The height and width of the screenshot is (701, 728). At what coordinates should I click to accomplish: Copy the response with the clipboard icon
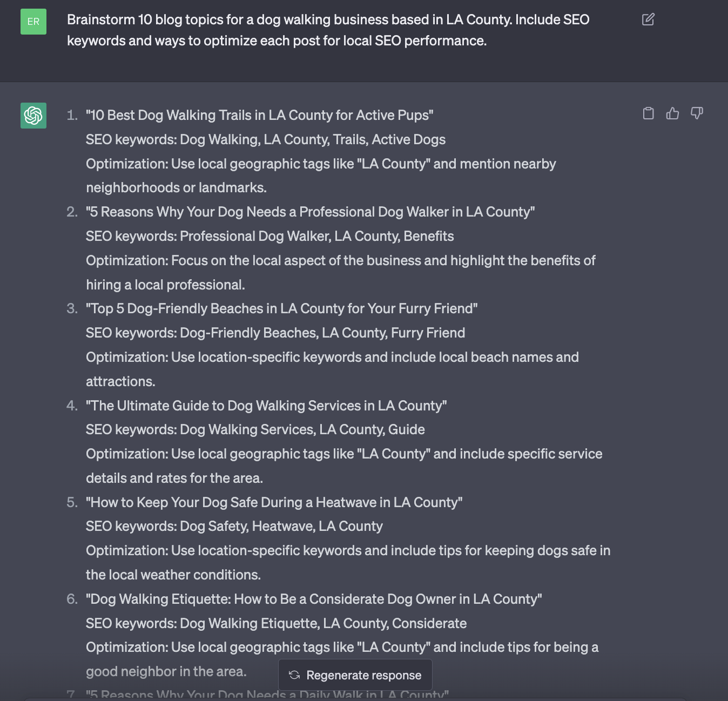coord(649,113)
